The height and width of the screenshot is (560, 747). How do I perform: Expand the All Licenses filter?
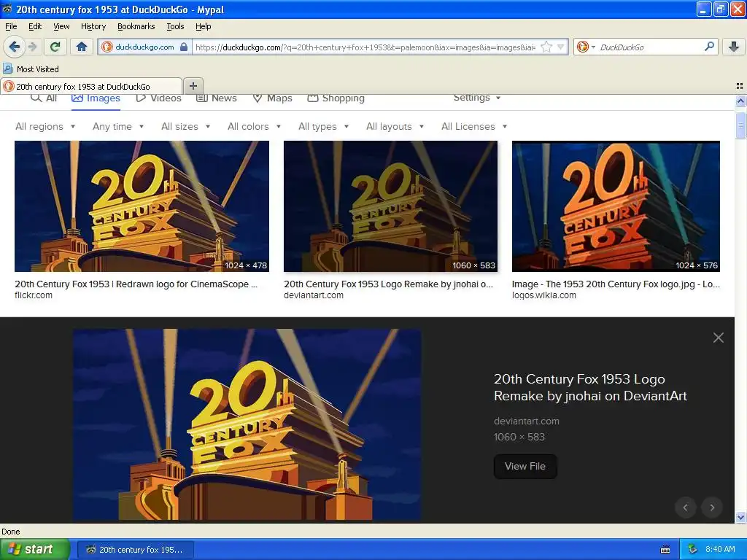[474, 126]
